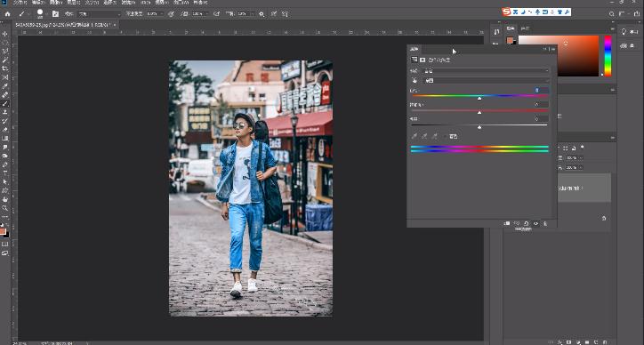This screenshot has height=345, width=644.
Task: Select the Clone Stamp tool
Action: 5,112
